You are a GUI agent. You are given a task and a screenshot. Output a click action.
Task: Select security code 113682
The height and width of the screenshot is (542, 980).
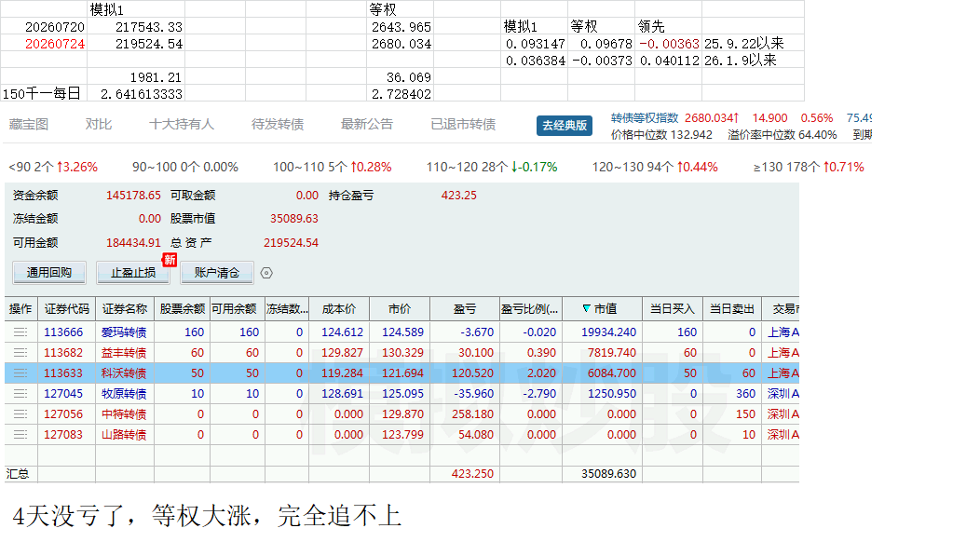click(63, 353)
